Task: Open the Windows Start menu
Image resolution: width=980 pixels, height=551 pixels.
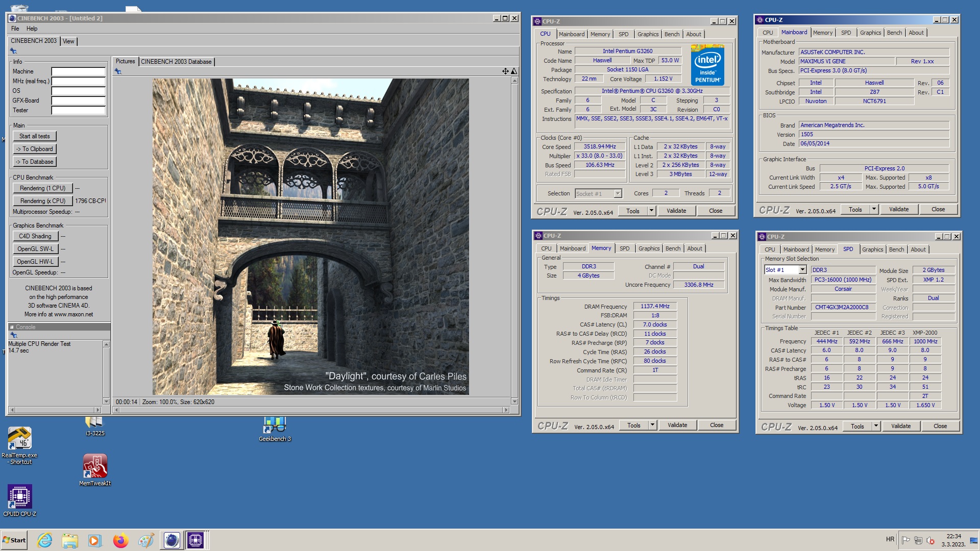Action: tap(14, 540)
